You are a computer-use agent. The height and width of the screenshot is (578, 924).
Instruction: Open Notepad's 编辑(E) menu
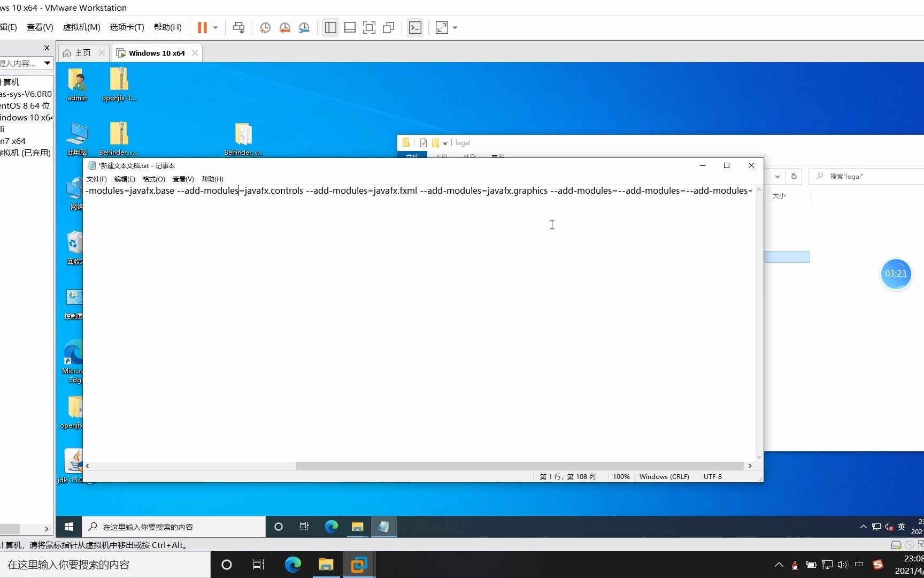(x=125, y=179)
